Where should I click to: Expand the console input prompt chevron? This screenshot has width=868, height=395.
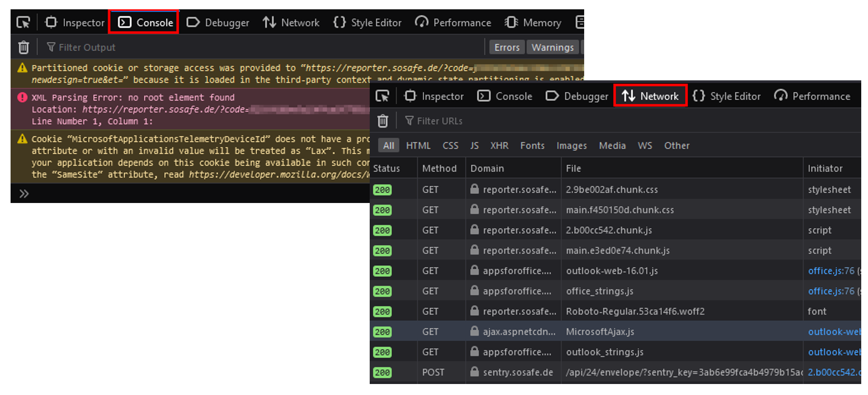click(x=24, y=194)
